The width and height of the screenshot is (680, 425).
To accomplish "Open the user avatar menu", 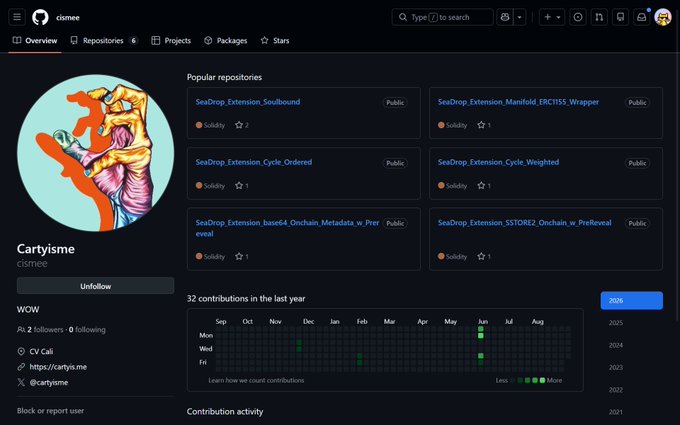I will pos(663,17).
